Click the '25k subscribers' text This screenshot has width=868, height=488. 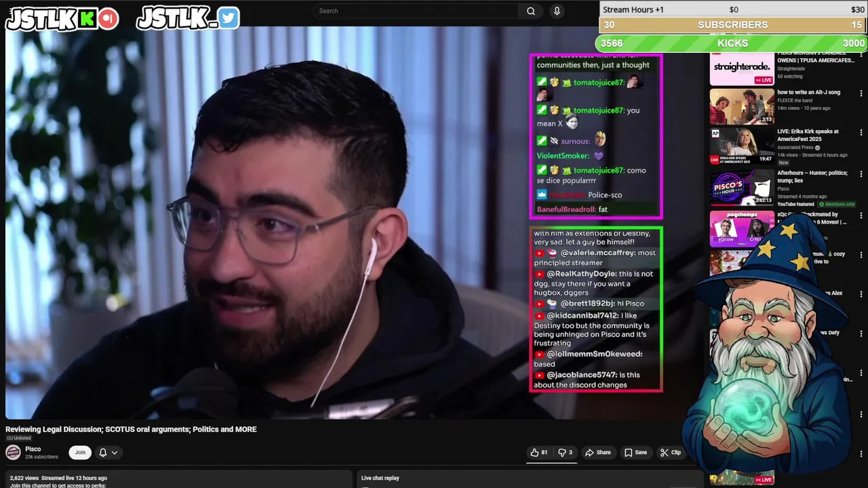pyautogui.click(x=41, y=457)
